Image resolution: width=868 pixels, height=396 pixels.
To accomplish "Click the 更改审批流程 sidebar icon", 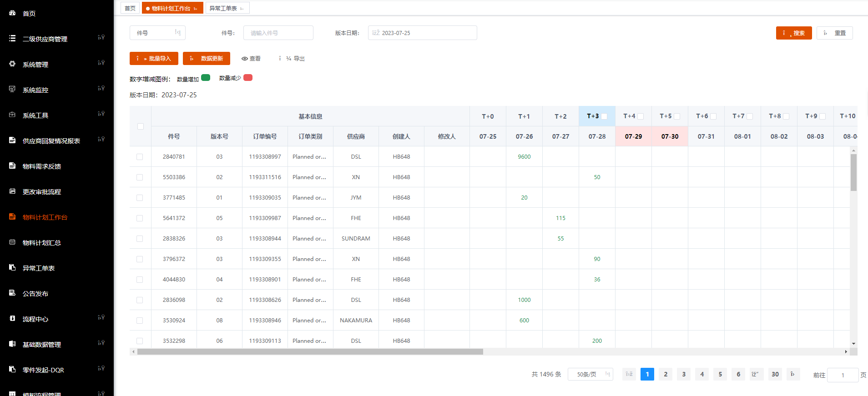I will 12,191.
